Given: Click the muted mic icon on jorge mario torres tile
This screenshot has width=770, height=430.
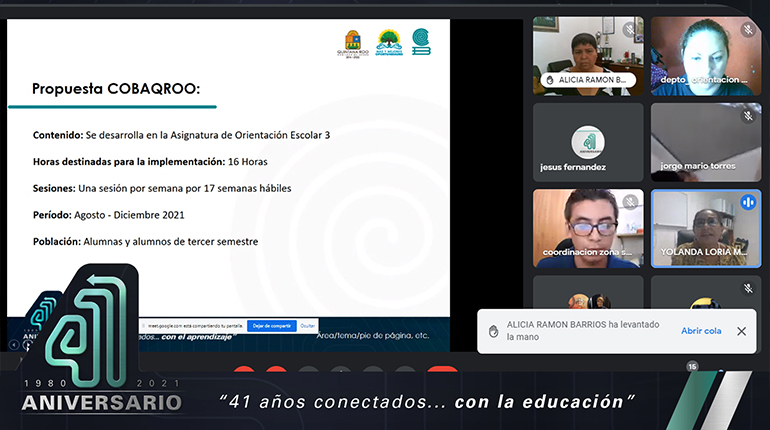Looking at the screenshot, I should 747,116.
